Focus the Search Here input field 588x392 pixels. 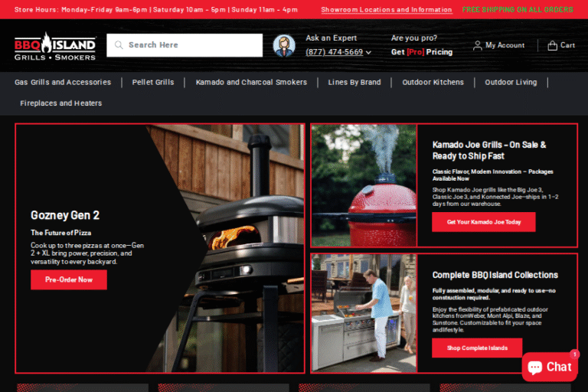tap(191, 45)
